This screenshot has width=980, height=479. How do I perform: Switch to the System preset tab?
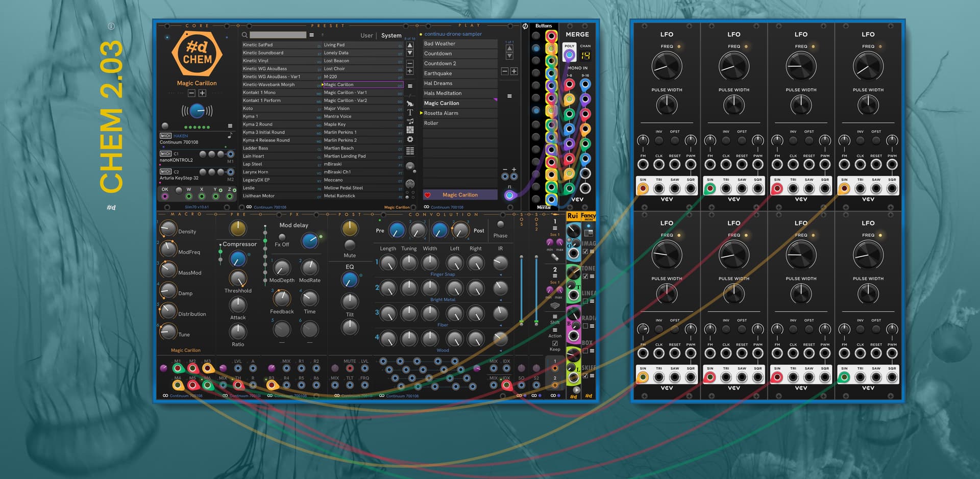pyautogui.click(x=391, y=36)
